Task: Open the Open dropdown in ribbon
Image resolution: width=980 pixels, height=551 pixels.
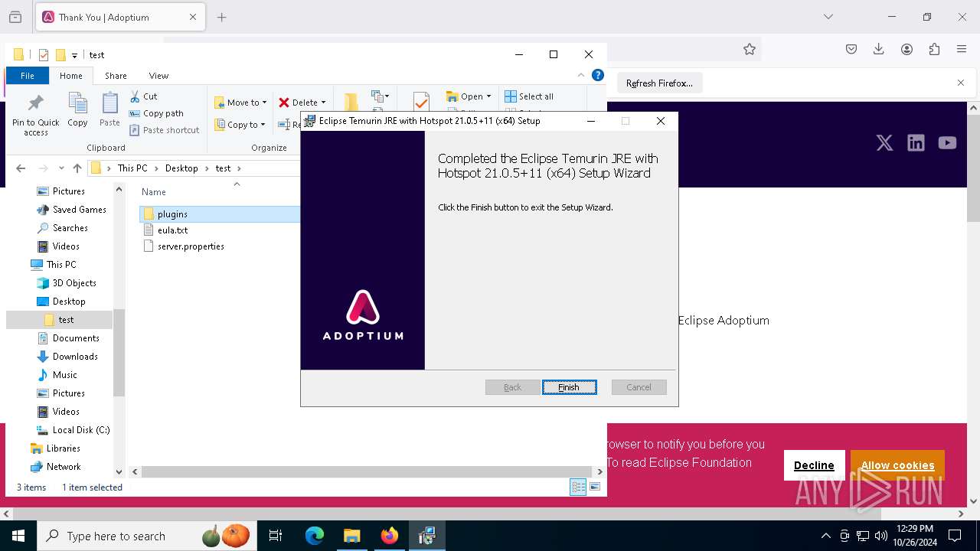Action: click(488, 96)
